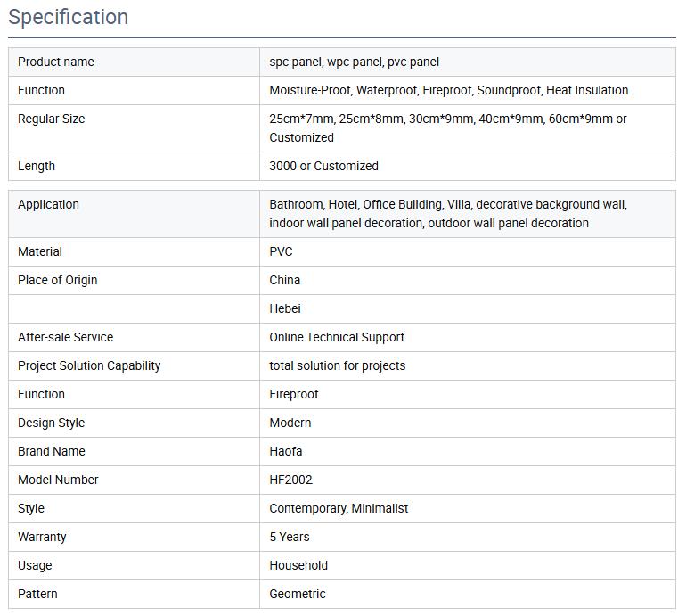Screen dimensions: 678x616
Task: Select the Household usage value
Action: click(x=298, y=565)
